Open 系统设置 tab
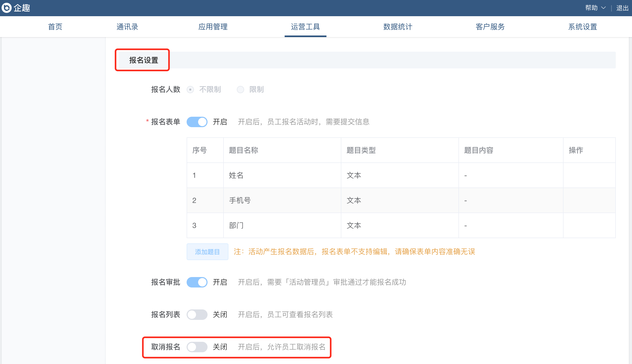 [x=583, y=27]
